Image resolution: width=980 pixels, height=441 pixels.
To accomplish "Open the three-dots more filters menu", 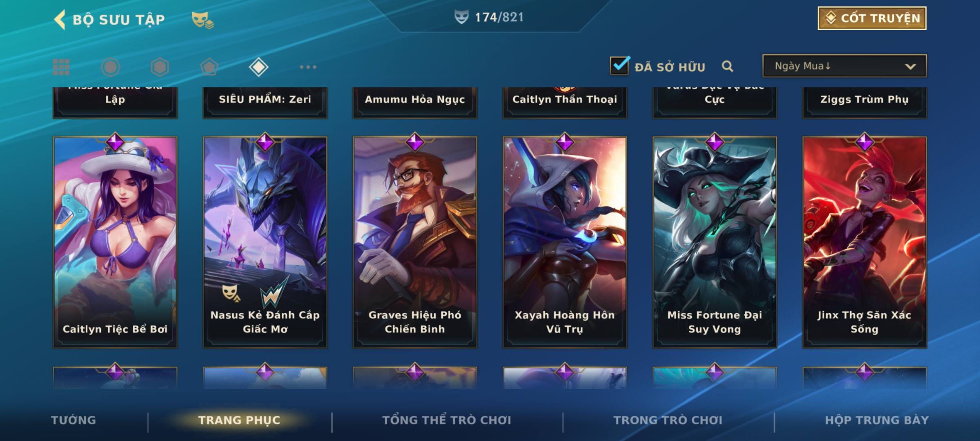I will click(x=308, y=67).
